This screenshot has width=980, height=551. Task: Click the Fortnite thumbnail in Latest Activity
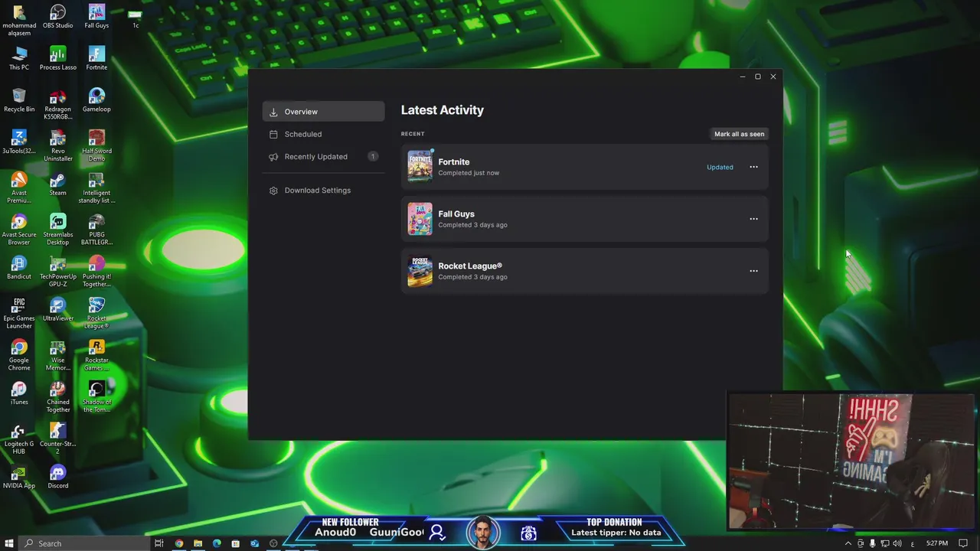tap(420, 166)
